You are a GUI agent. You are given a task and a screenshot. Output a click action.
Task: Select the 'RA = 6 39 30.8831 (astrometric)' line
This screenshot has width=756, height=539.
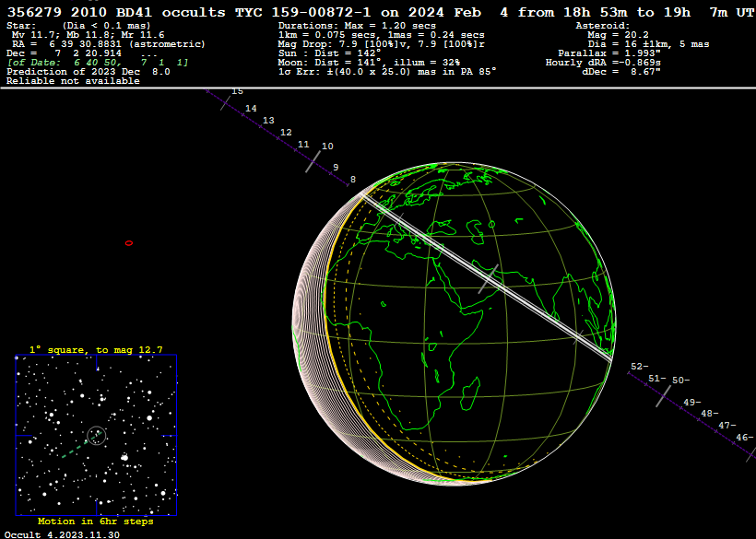click(109, 44)
